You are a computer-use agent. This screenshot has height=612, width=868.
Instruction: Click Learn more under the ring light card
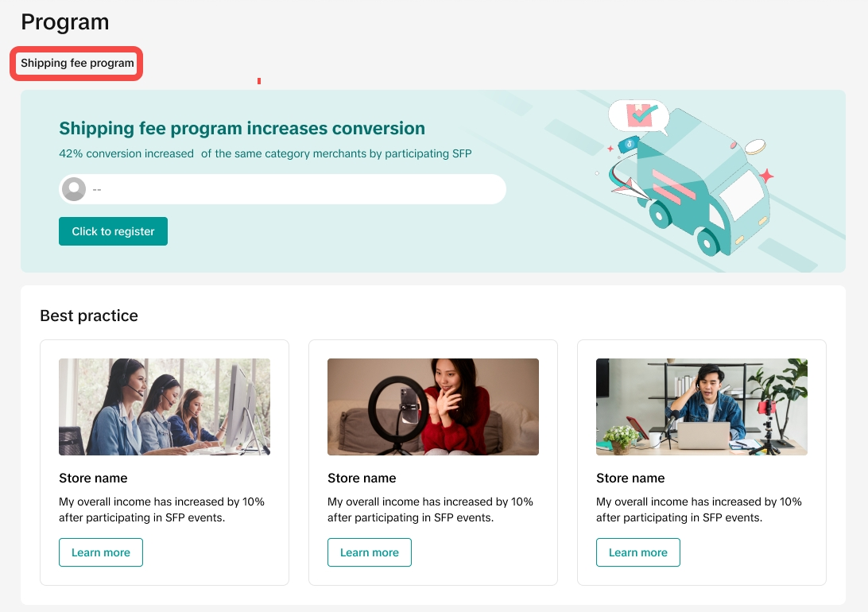370,552
